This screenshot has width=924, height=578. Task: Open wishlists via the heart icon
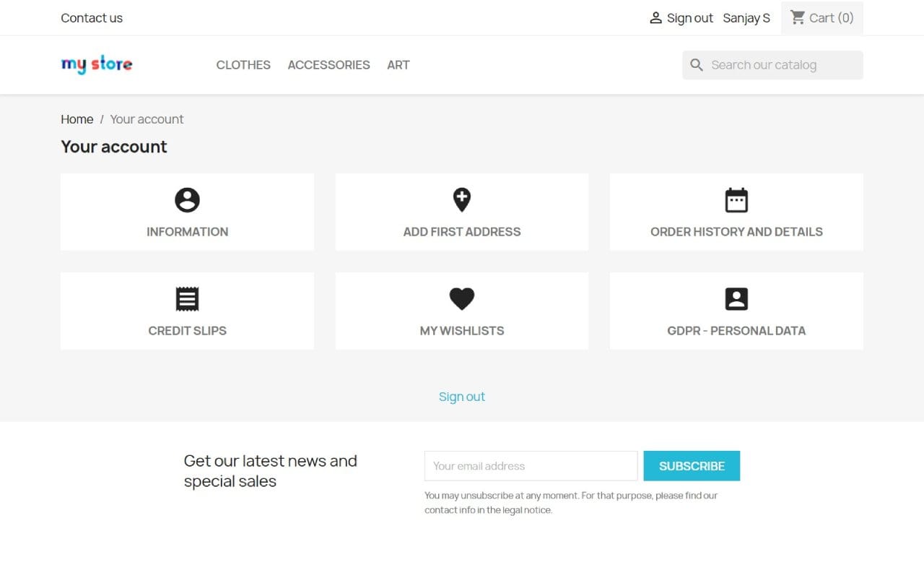click(x=461, y=299)
